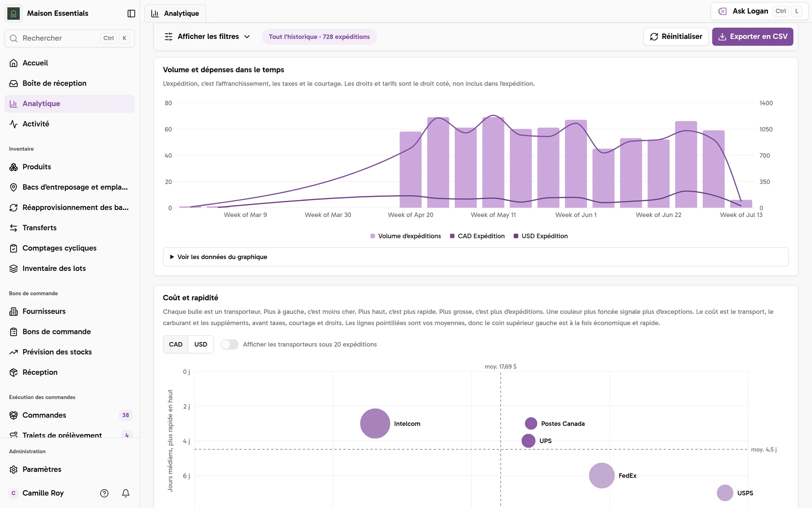
Task: Click the Ask Logan assistant icon
Action: (722, 11)
